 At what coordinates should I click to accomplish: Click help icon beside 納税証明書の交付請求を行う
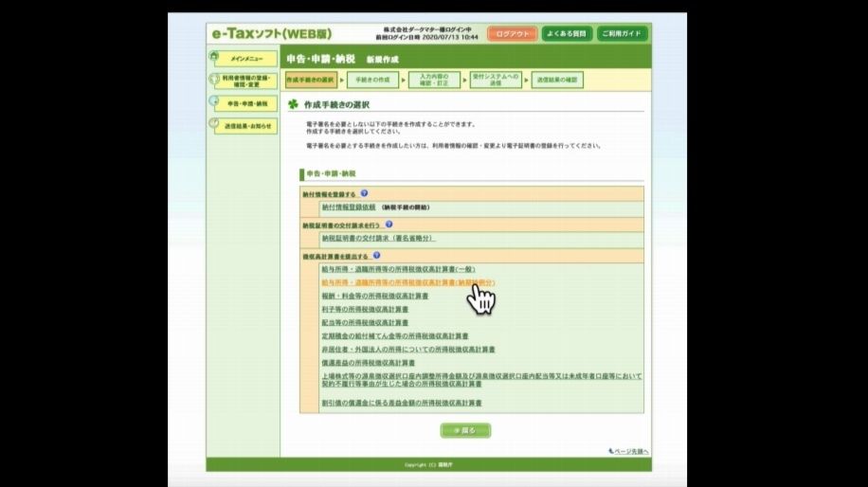pyautogui.click(x=389, y=225)
